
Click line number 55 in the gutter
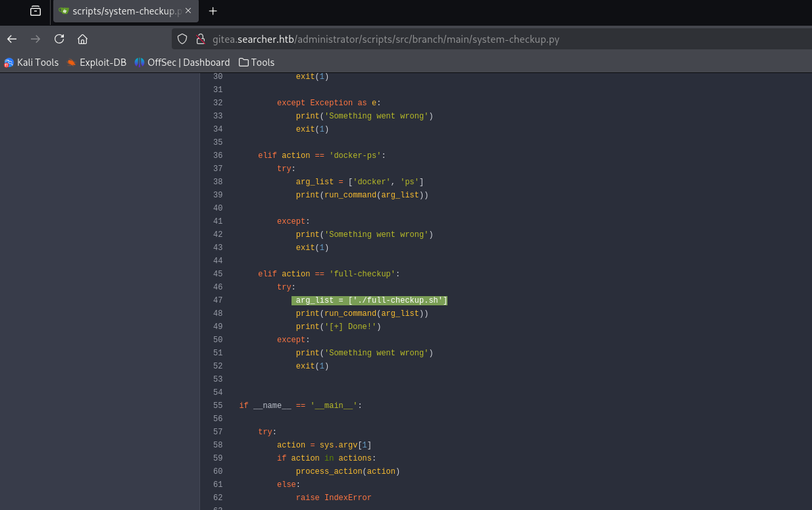point(218,405)
